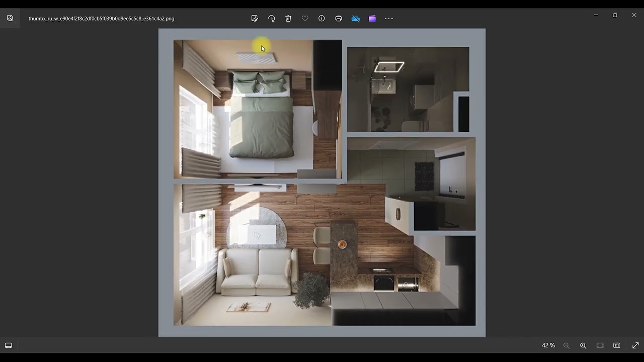
Task: Mark the photo as favorite with the heart
Action: (x=305, y=19)
